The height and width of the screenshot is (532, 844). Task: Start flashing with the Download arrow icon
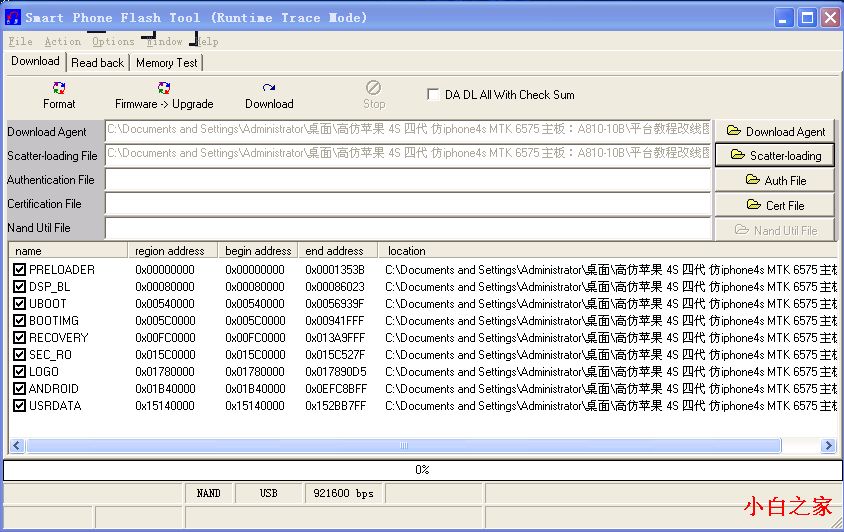[x=269, y=87]
